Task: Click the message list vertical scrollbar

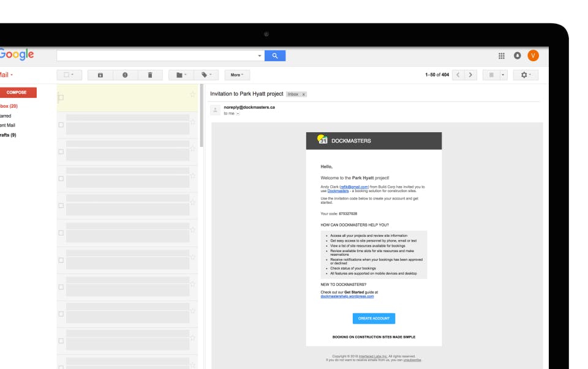Action: (202, 116)
